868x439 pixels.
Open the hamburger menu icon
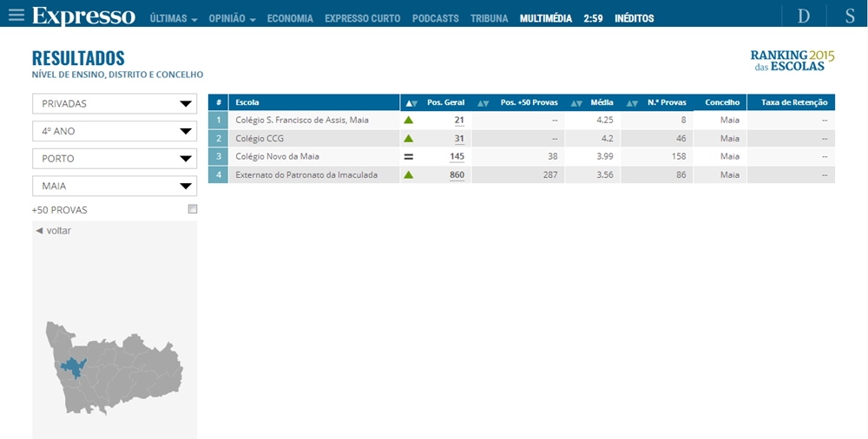pyautogui.click(x=16, y=15)
